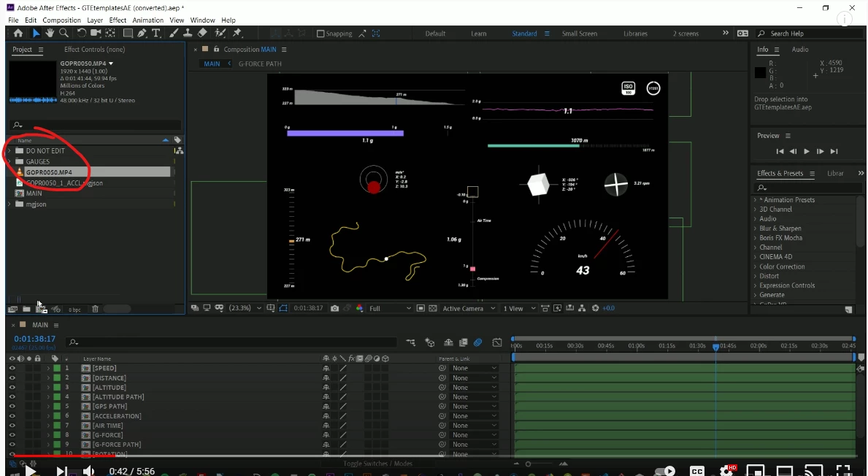
Task: Click the Search Help field
Action: (x=808, y=34)
